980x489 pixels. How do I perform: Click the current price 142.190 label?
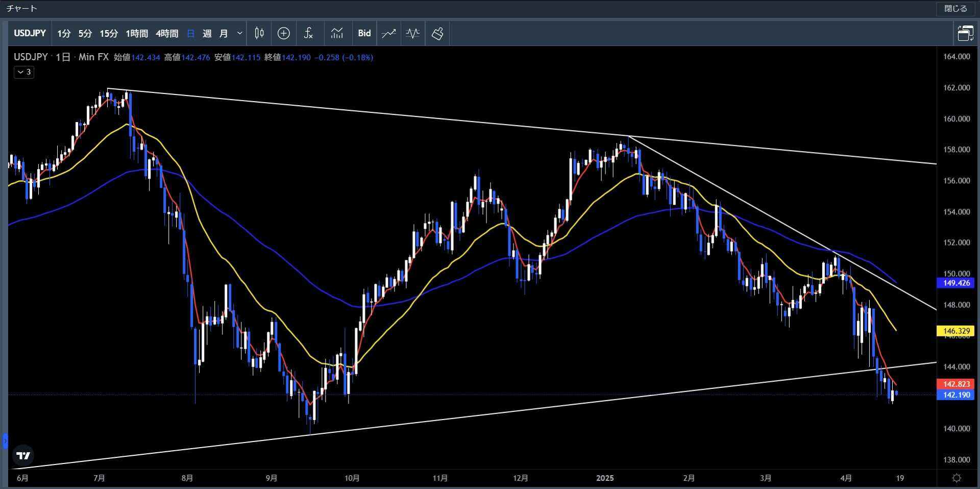pyautogui.click(x=956, y=395)
